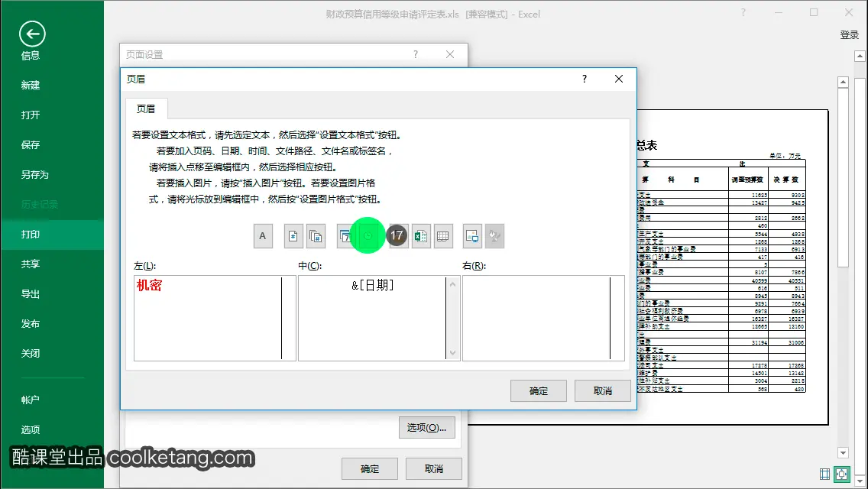Click print preview scrollbar up arrow
The height and width of the screenshot is (489, 868).
(843, 82)
